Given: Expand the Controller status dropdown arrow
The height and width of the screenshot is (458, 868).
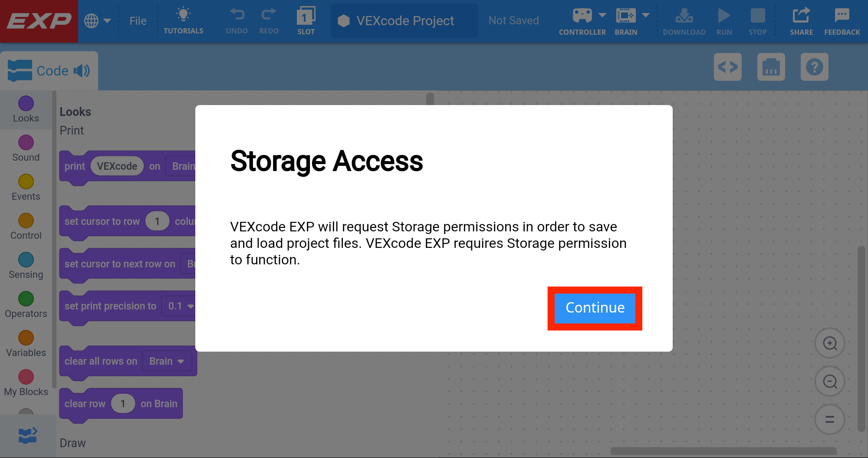Looking at the screenshot, I should [x=602, y=15].
